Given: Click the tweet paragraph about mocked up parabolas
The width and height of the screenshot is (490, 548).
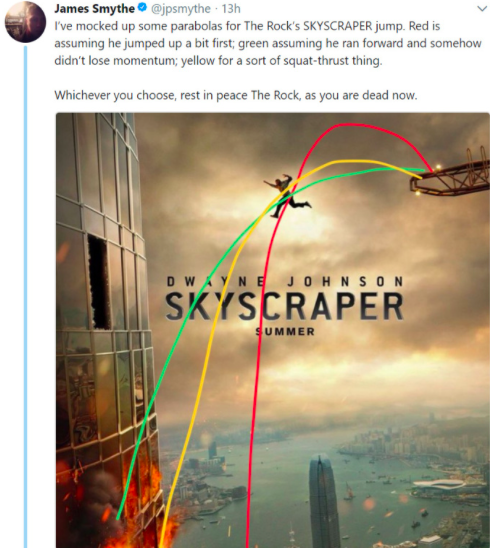Looking at the screenshot, I should 268,43.
